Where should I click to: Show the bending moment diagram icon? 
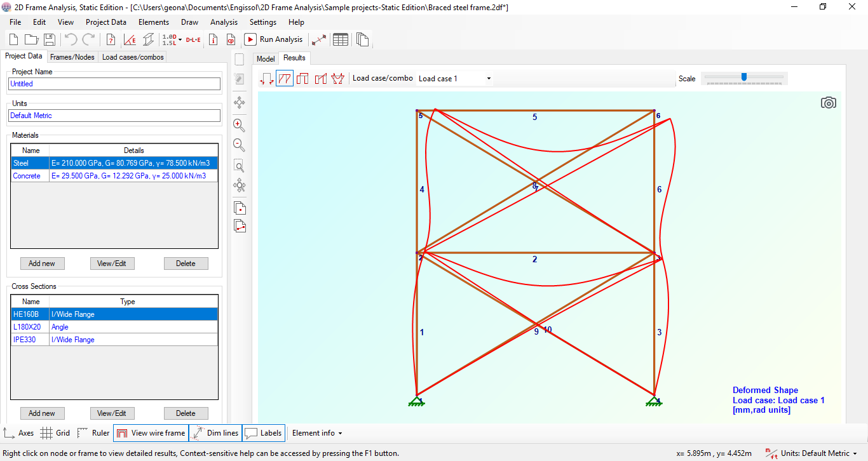pos(337,79)
